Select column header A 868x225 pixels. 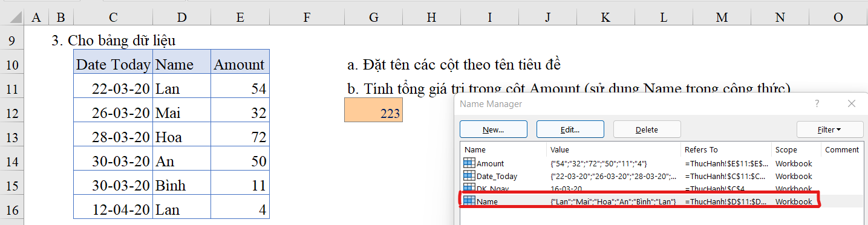(x=36, y=18)
